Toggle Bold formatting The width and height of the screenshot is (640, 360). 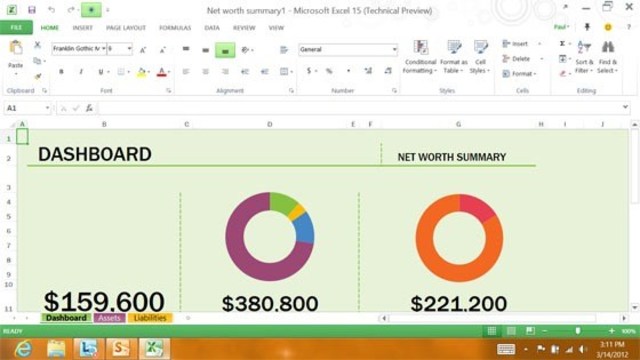[61, 72]
